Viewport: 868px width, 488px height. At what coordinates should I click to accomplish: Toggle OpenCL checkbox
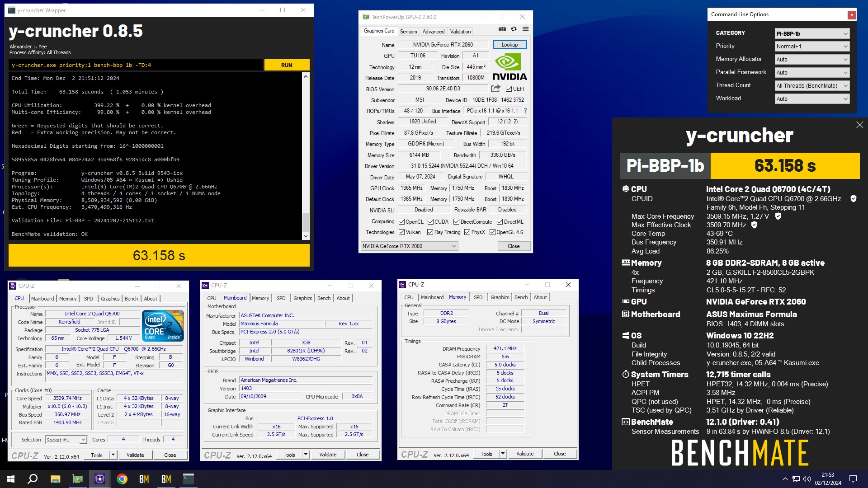pyautogui.click(x=401, y=222)
